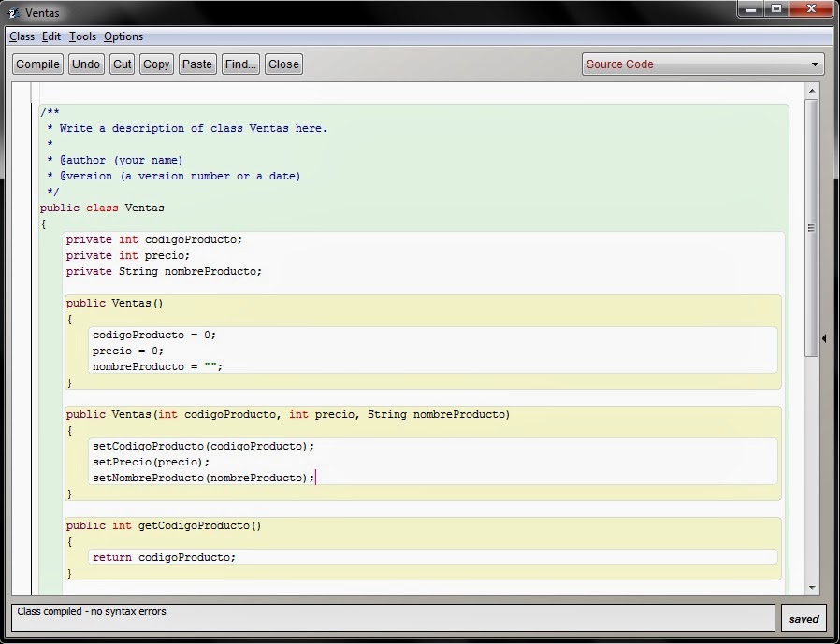Click the scrollbar down arrow
Screen dimensions: 840x644
pyautogui.click(x=813, y=589)
